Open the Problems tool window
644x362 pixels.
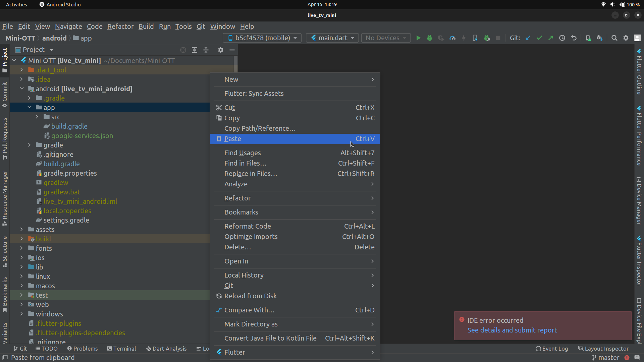pos(83,349)
